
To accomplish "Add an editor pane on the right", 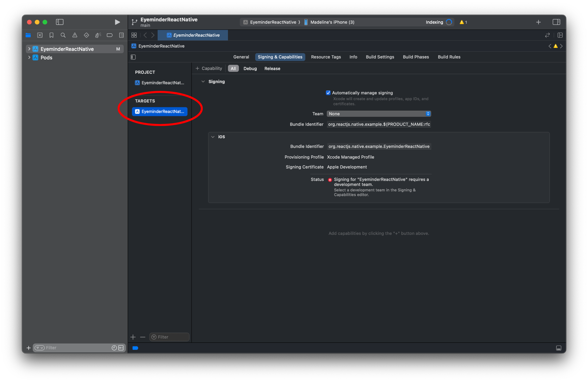I will tap(560, 35).
